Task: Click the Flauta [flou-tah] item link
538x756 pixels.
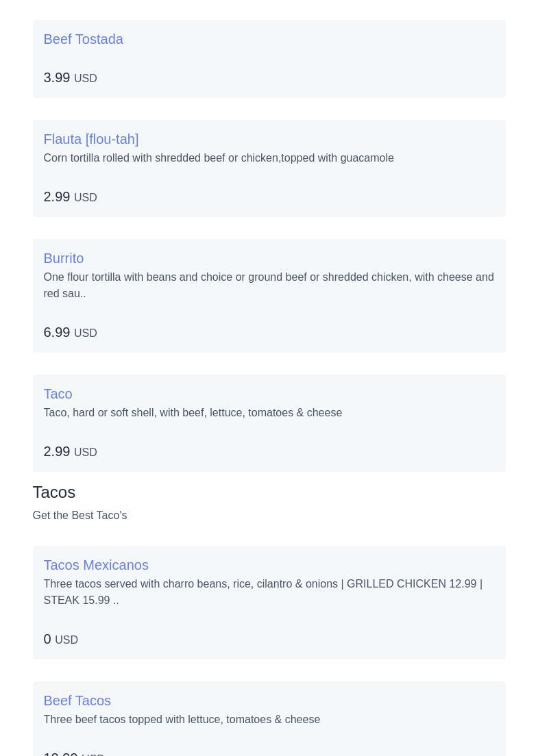Action: click(x=90, y=139)
